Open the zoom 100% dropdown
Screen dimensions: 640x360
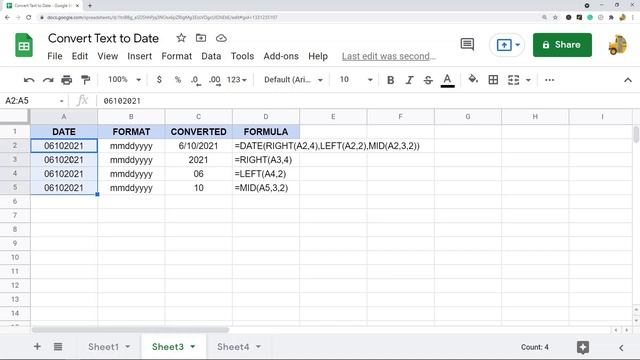coord(124,80)
